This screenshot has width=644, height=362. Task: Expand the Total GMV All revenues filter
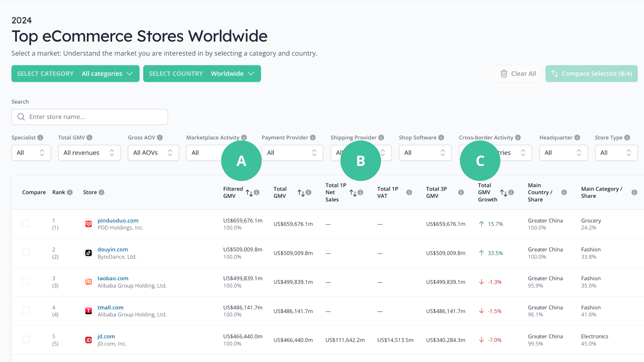tap(89, 153)
